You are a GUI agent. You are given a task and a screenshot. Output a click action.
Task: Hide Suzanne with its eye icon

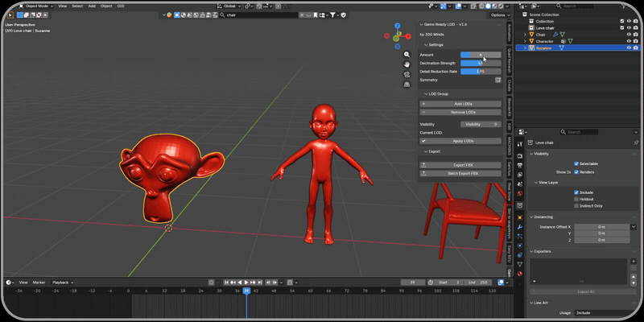click(629, 47)
